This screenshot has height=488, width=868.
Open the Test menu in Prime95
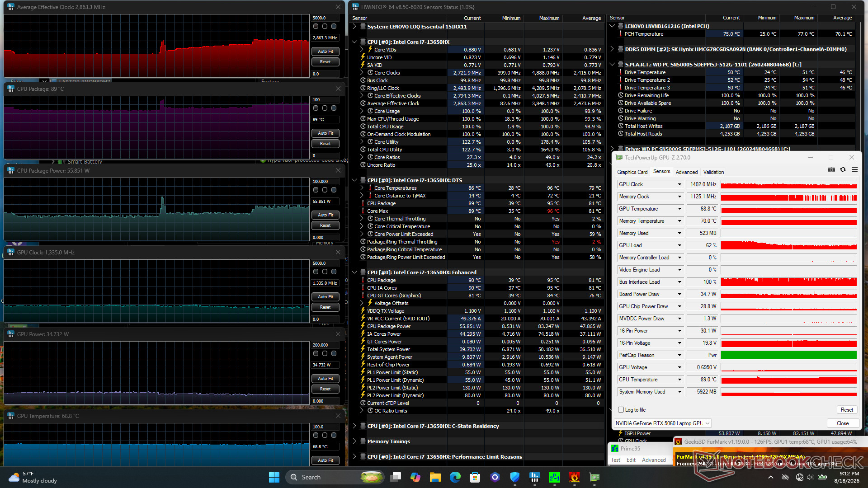point(616,460)
